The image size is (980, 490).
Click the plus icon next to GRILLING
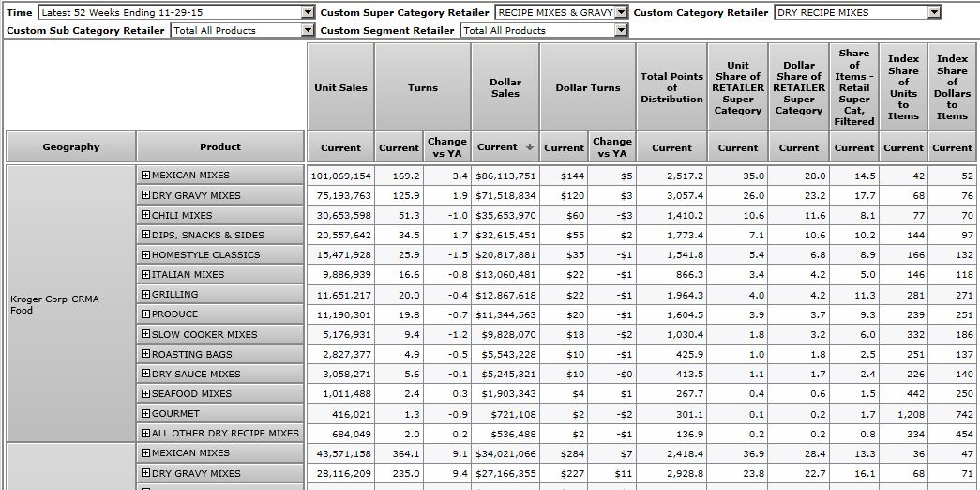pyautogui.click(x=145, y=295)
